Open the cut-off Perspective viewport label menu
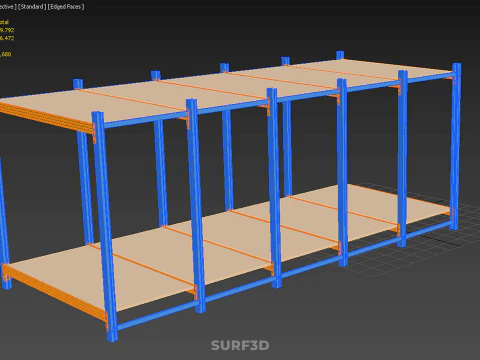Viewport: 480px width, 360px height. click(x=8, y=7)
